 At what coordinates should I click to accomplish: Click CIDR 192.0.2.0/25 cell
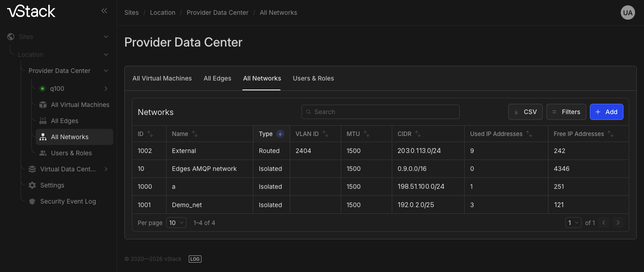(416, 205)
